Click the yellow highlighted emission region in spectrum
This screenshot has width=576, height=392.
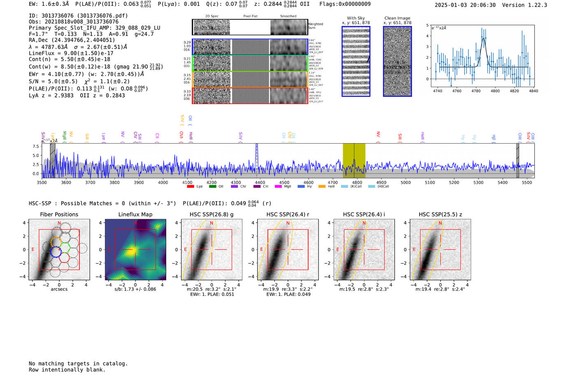pyautogui.click(x=354, y=160)
